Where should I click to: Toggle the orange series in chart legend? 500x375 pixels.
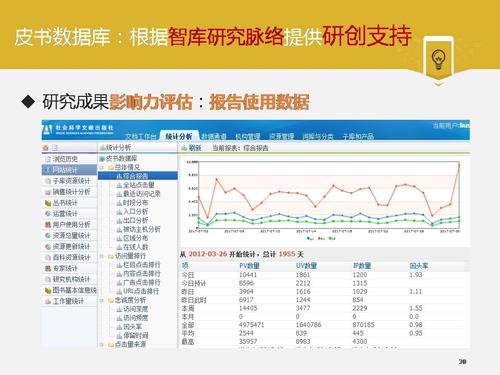(x=321, y=239)
